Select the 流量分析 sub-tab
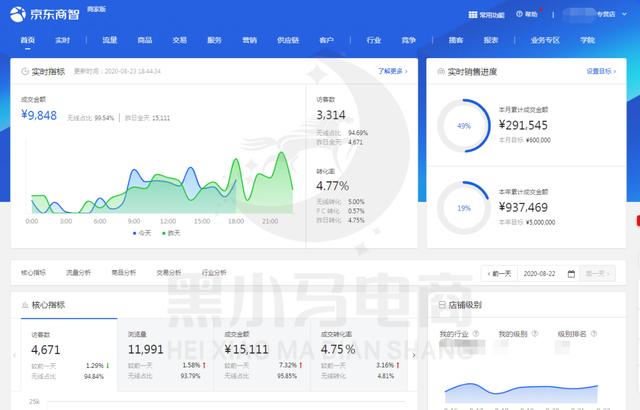This screenshot has width=640, height=410. (x=78, y=273)
